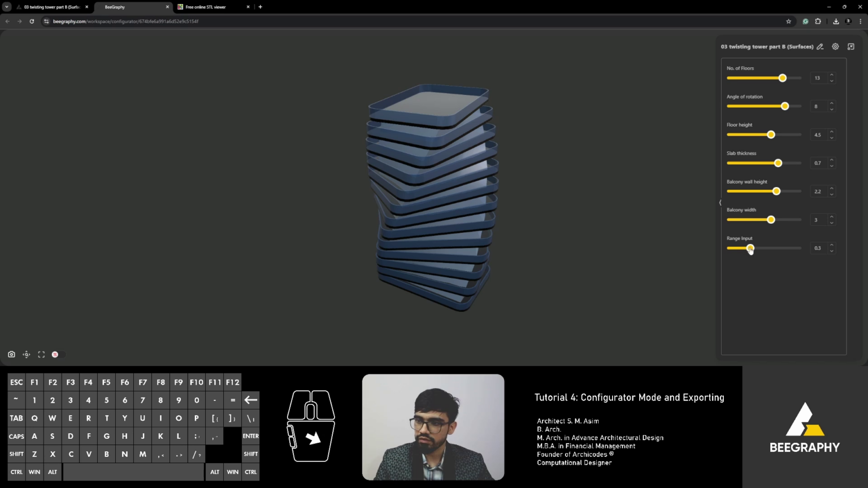Click the bookmark star in the address bar

coord(788,21)
